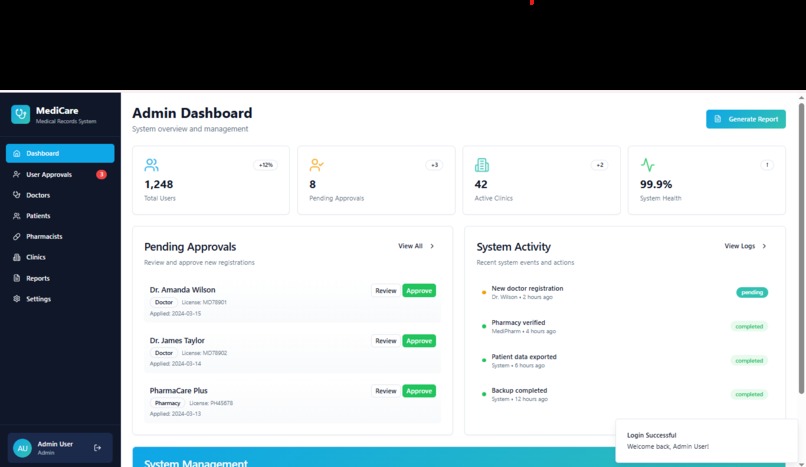This screenshot has height=467, width=806.
Task: Click the logout icon beside Admin User
Action: (x=97, y=448)
